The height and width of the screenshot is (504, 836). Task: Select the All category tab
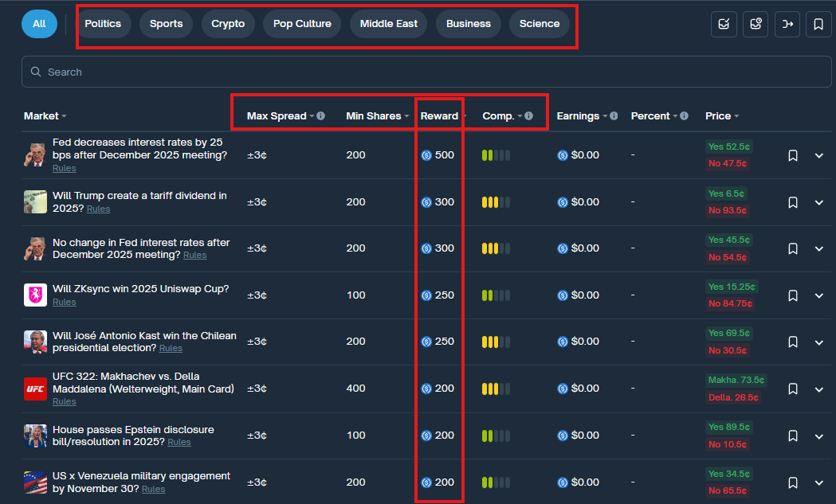(40, 24)
